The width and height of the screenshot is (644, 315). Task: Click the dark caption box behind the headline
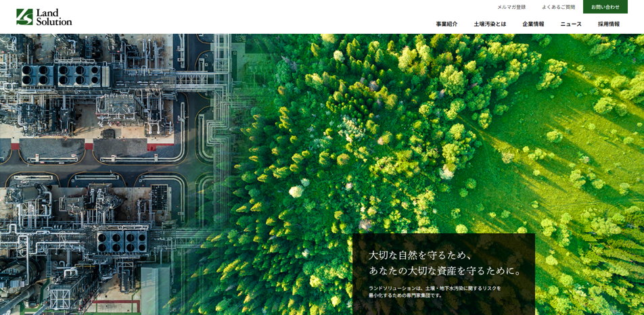tap(443, 307)
